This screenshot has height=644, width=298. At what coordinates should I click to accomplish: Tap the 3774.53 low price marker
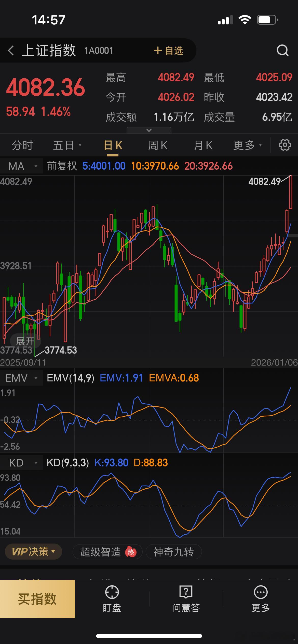[61, 350]
